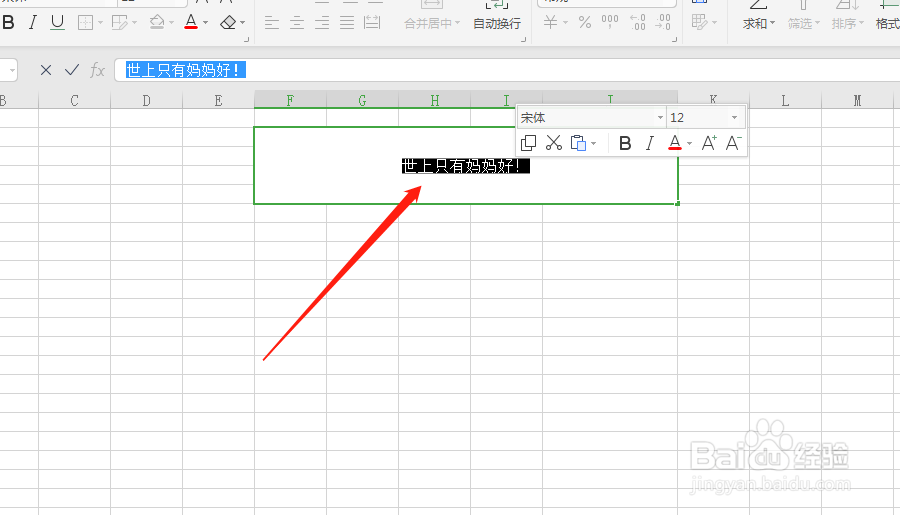The image size is (900, 515).
Task: Click the 求和 sum button
Action: point(759,24)
